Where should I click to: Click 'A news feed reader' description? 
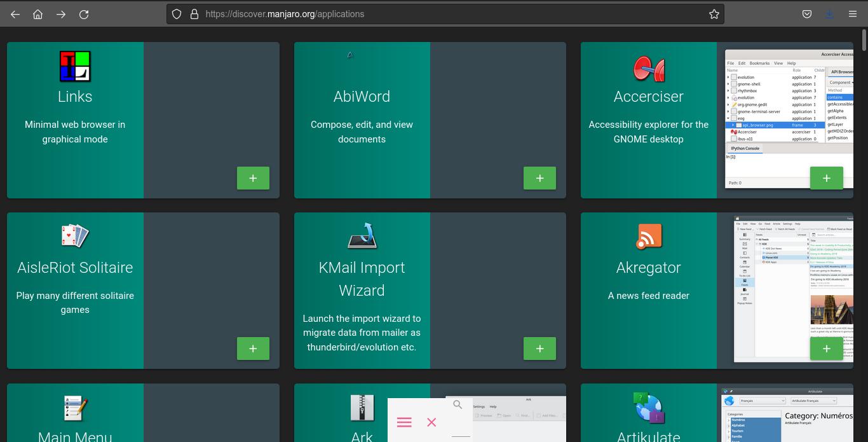[x=649, y=296]
